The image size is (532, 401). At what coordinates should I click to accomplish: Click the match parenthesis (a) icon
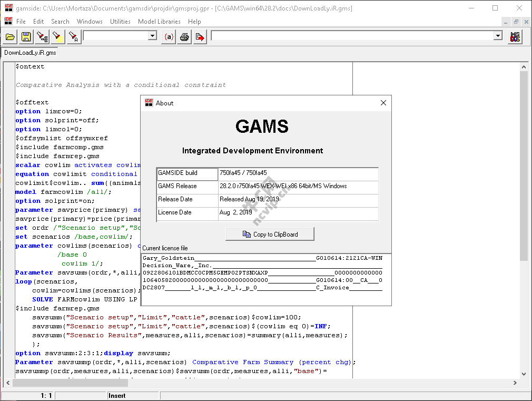[x=169, y=37]
